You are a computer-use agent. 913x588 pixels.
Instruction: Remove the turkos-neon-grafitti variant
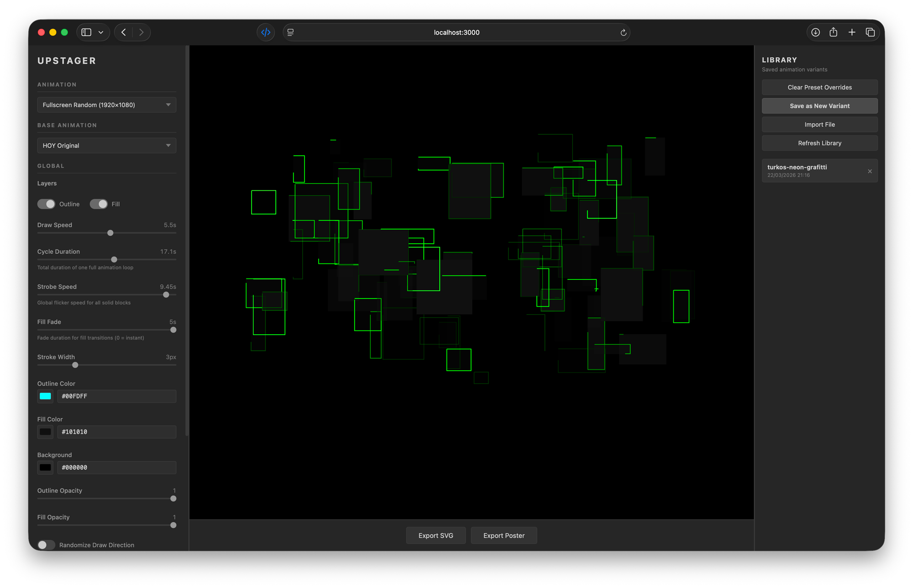coord(870,171)
